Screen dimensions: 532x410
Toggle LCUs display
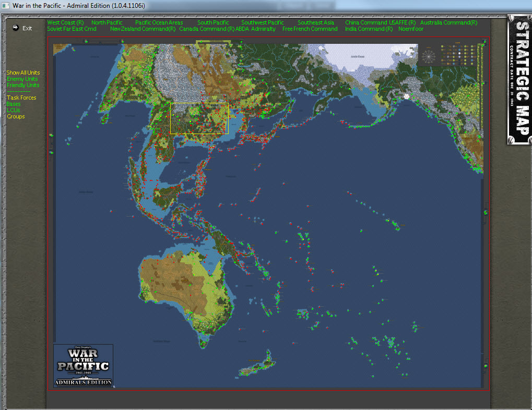coord(14,110)
